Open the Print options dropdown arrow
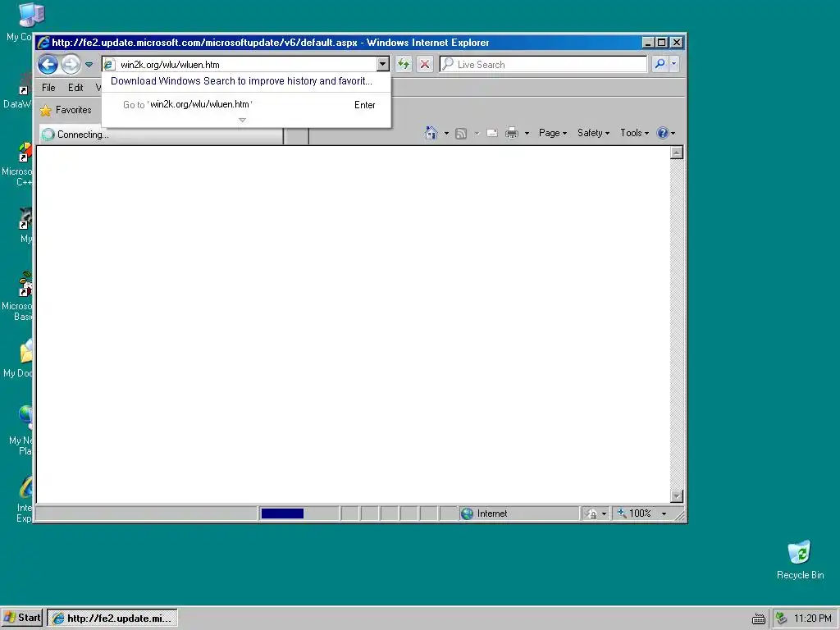The width and height of the screenshot is (840, 630). 527,134
